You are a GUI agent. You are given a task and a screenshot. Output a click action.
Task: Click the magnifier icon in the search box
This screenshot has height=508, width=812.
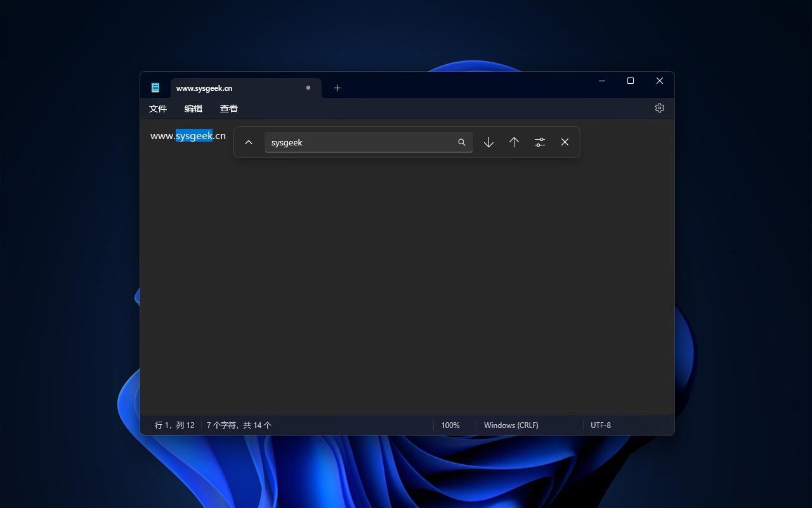click(462, 142)
